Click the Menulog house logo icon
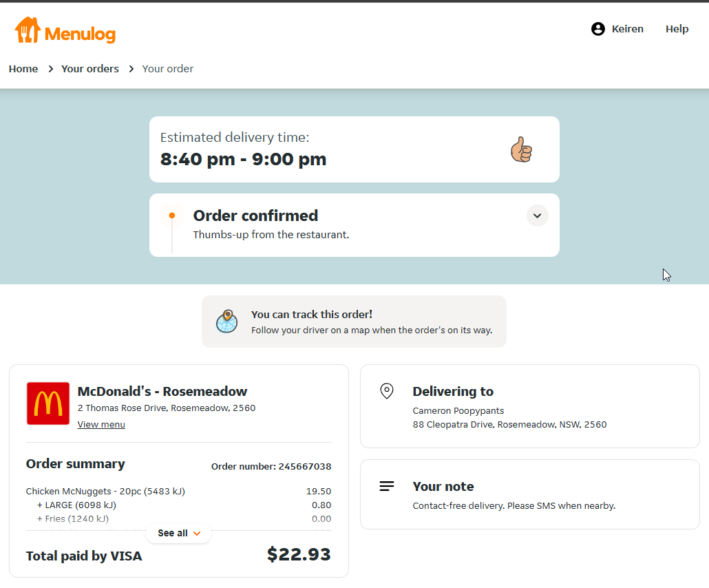The width and height of the screenshot is (709, 588). click(x=28, y=30)
